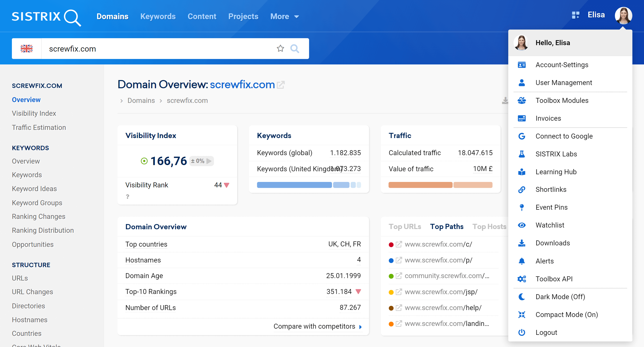Expand Compare with competitors arrow

coord(360,327)
